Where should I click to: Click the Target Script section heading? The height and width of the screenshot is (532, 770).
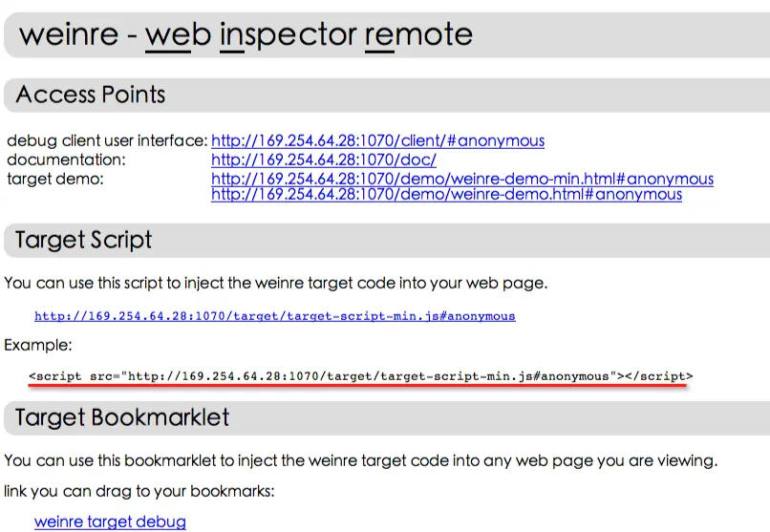pos(84,239)
